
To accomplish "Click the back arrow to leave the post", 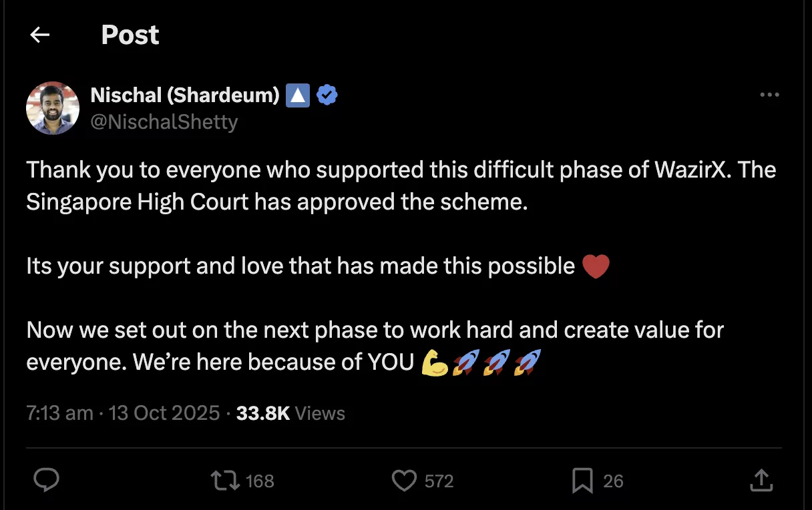I will 39,35.
